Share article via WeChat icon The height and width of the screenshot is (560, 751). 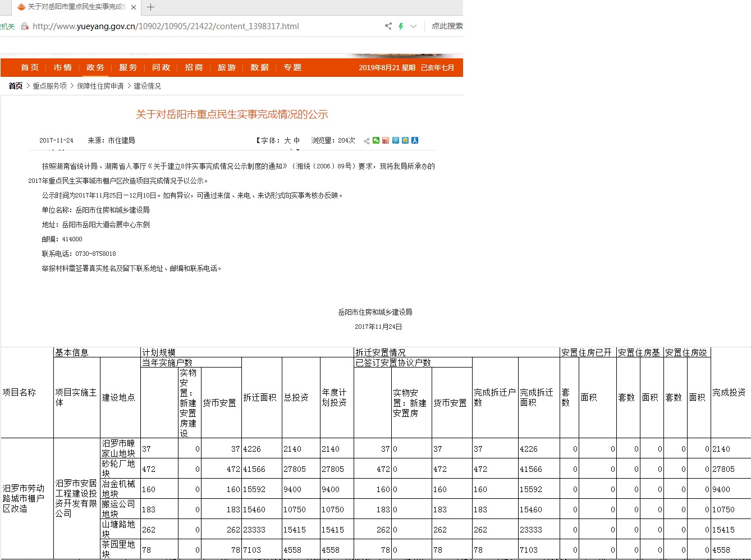(376, 140)
